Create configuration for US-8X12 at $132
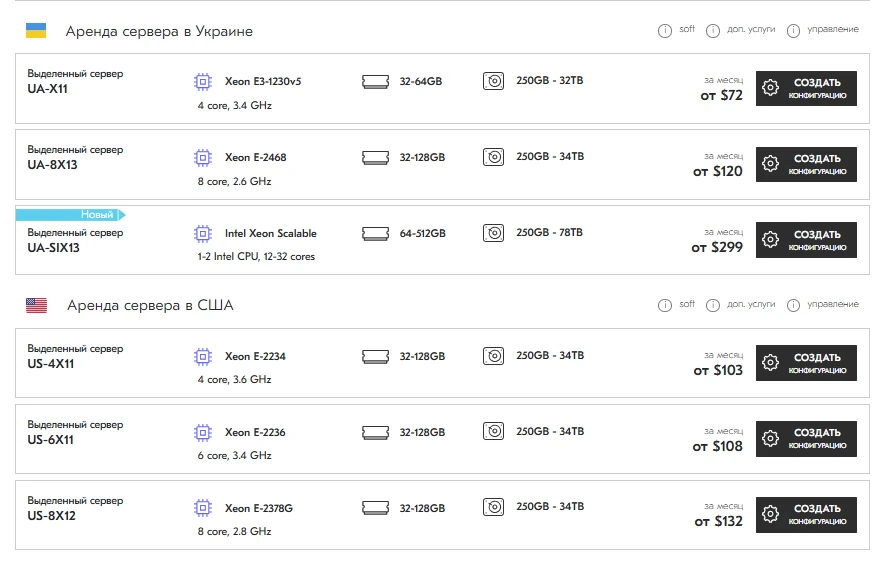Image resolution: width=891 pixels, height=567 pixels. pos(806,515)
